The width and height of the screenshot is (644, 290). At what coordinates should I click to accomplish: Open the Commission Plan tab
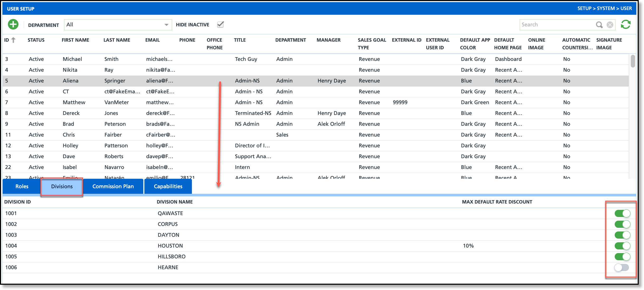pos(113,186)
